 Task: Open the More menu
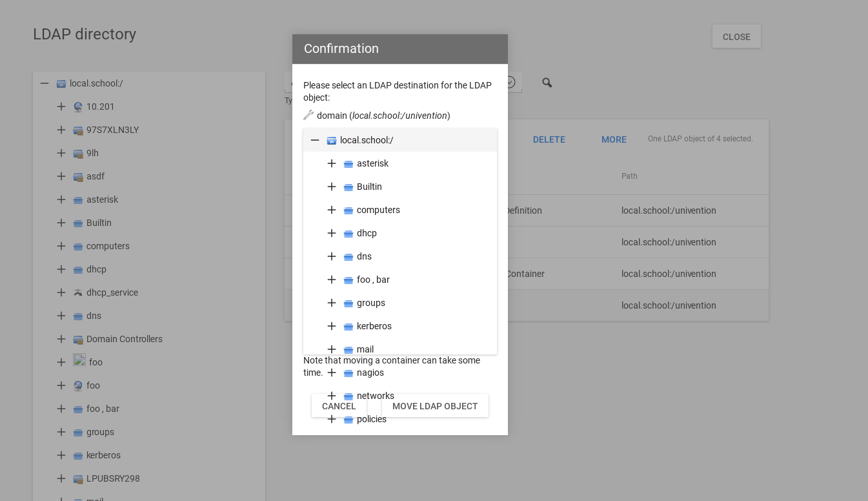pyautogui.click(x=614, y=139)
